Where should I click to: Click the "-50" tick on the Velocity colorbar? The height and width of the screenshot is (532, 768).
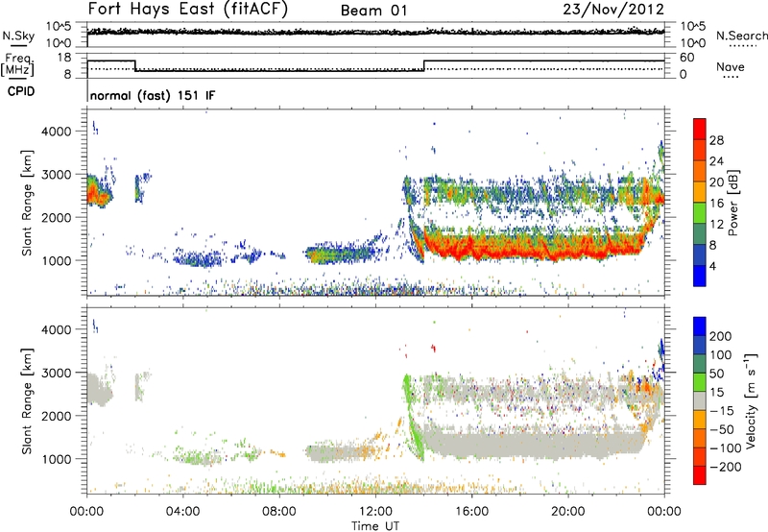click(722, 429)
